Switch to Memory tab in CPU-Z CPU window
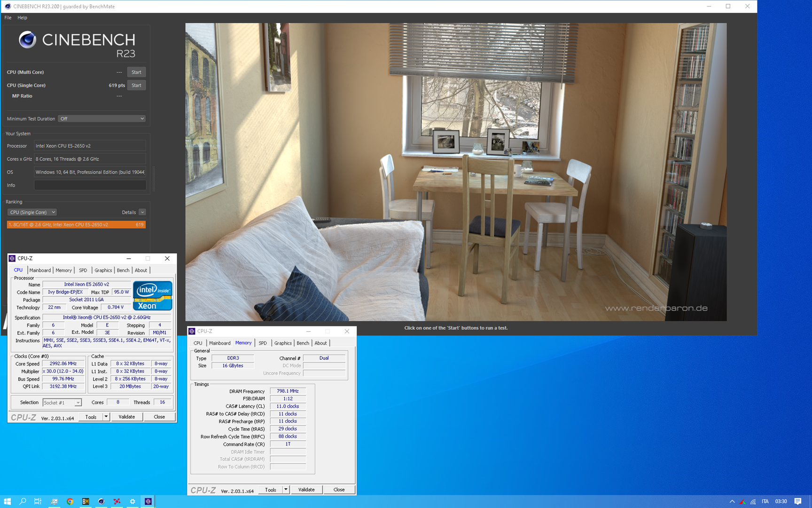The image size is (812, 508). (64, 270)
